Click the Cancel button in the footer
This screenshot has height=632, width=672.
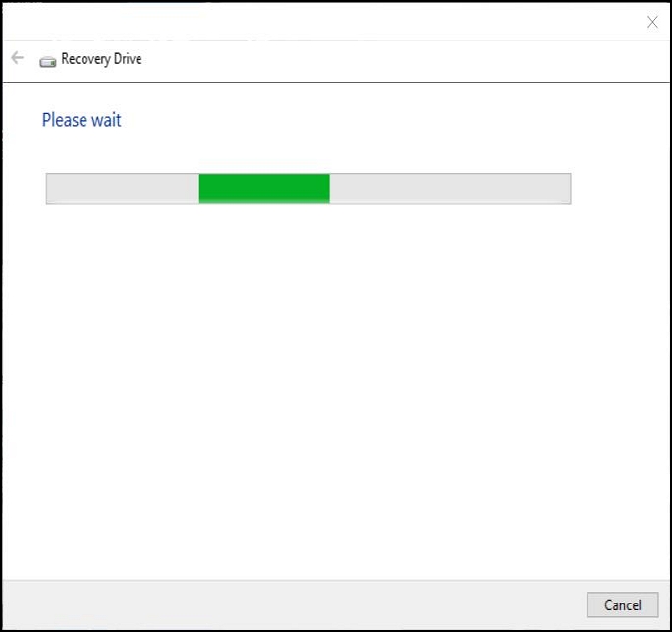pyautogui.click(x=622, y=605)
